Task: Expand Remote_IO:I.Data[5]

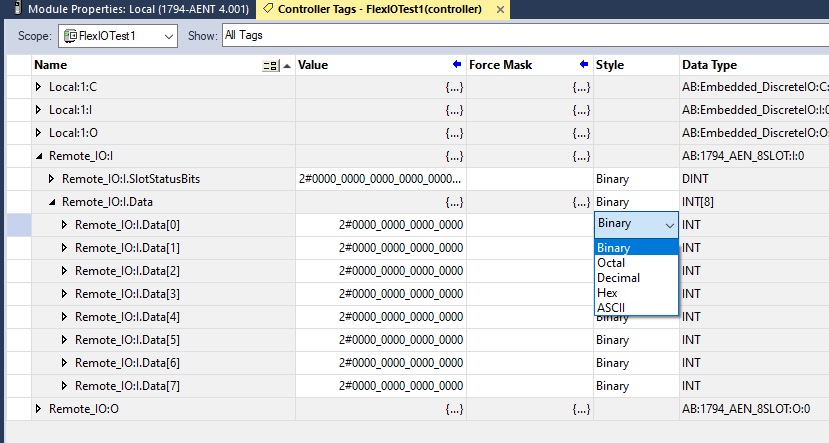Action: [64, 339]
